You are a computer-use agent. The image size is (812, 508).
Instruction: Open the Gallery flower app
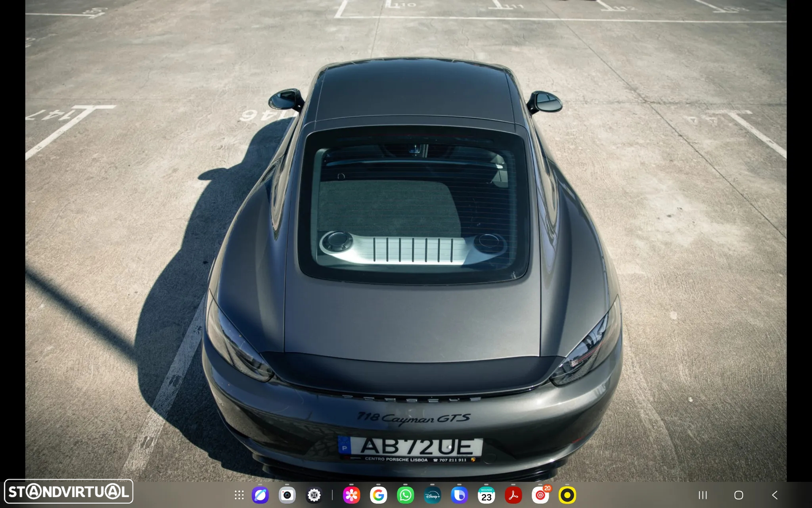[351, 495]
